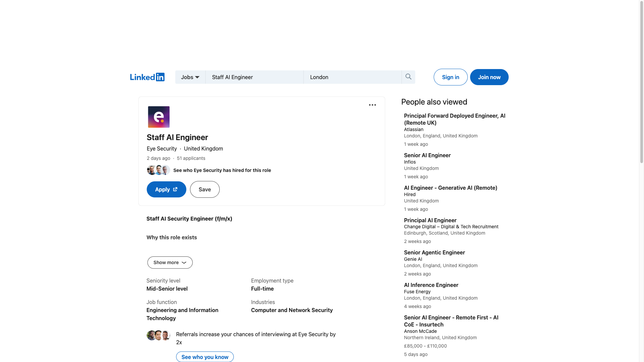
Task: Open Senior Agentic Engineer job listing
Action: point(434,252)
